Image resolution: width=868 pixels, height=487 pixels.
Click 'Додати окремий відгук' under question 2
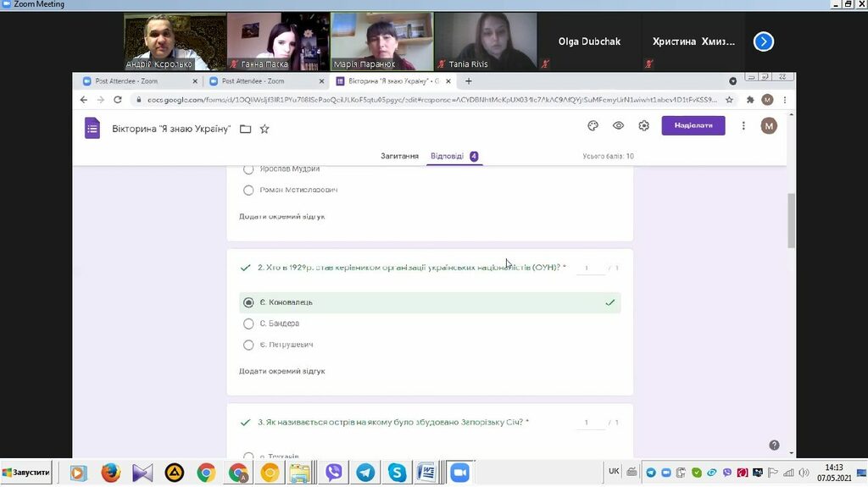click(281, 371)
